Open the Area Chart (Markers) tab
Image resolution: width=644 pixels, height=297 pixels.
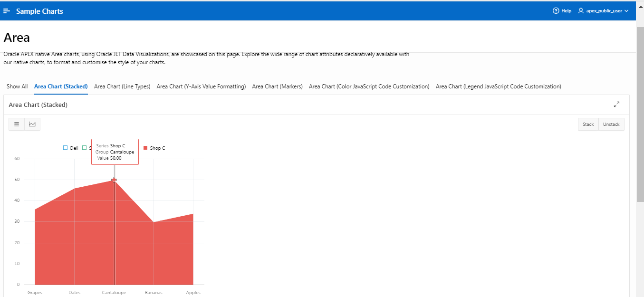pyautogui.click(x=277, y=86)
